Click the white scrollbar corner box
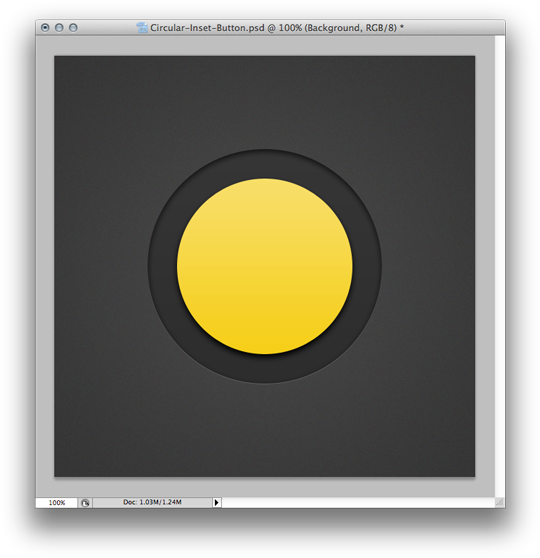 (x=500, y=502)
